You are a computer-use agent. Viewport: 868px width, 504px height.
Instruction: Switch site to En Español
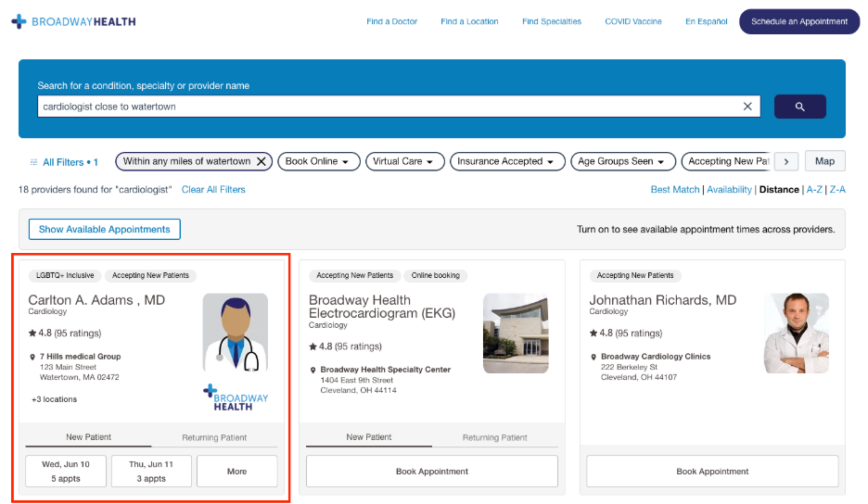[707, 21]
